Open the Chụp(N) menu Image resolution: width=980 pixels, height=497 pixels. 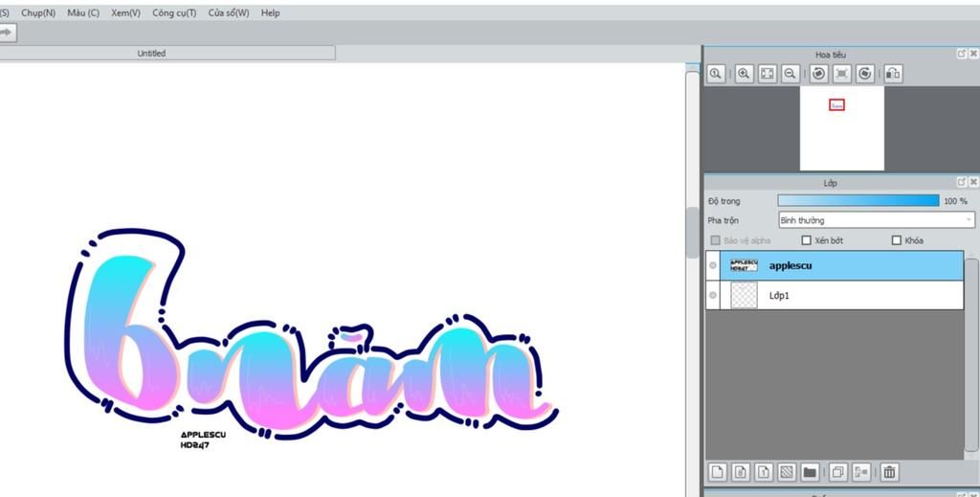click(38, 12)
